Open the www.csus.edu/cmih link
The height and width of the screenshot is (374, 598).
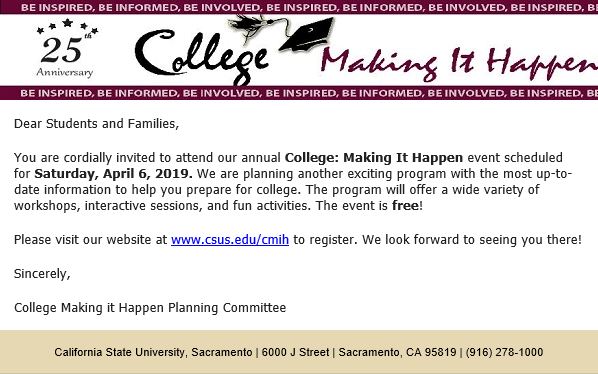click(230, 240)
